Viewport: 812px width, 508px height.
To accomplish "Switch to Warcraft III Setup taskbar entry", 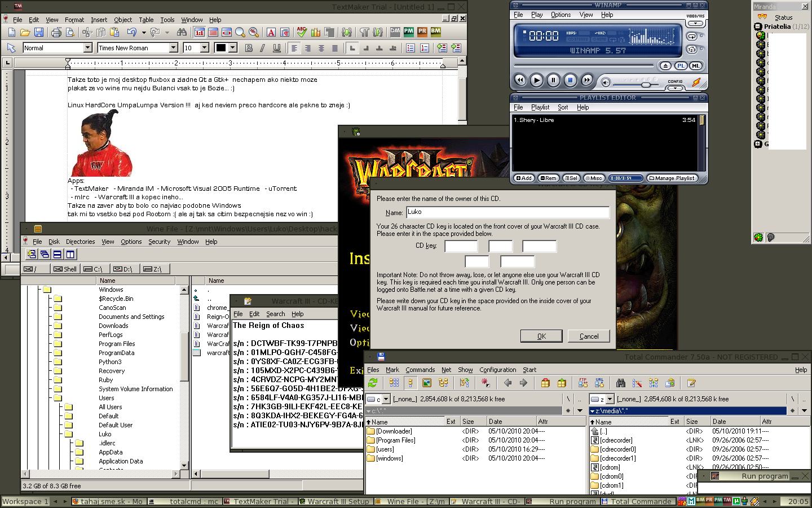I will [334, 501].
